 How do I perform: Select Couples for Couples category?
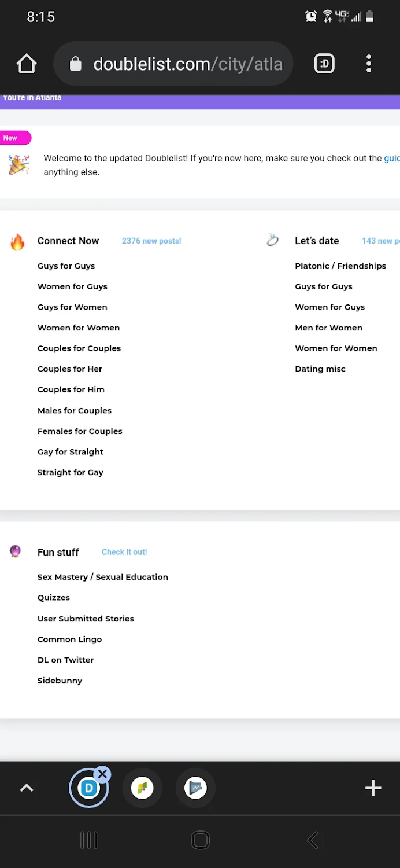click(79, 348)
